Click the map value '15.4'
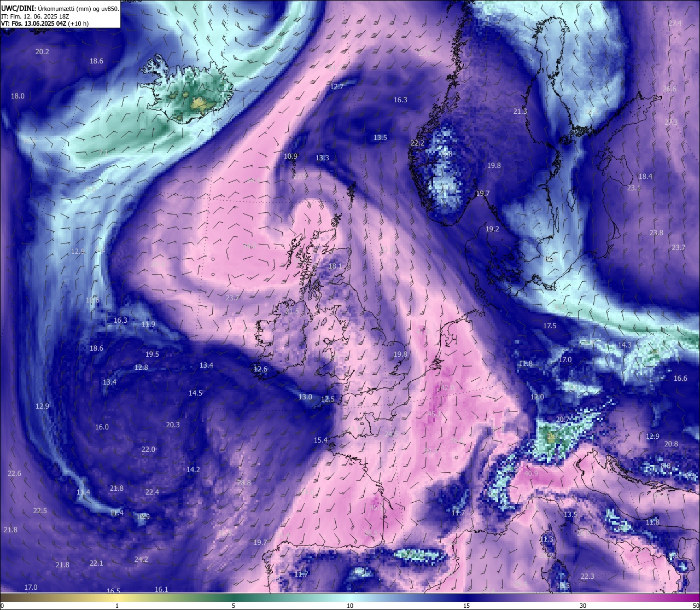 tap(320, 440)
